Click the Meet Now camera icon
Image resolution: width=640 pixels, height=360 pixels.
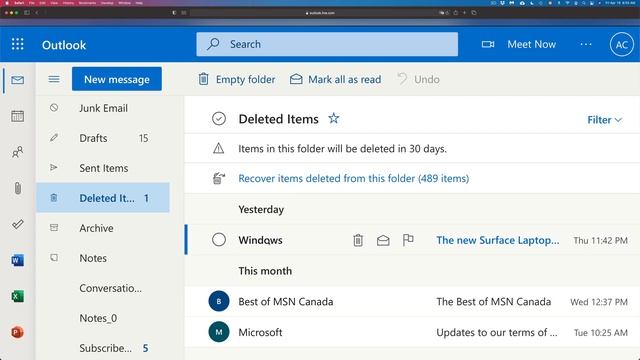click(x=488, y=44)
